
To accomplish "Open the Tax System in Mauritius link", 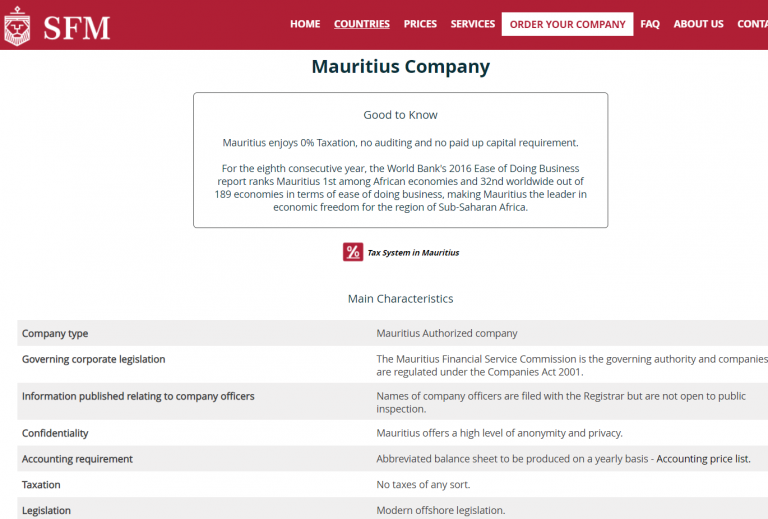I will 413,253.
